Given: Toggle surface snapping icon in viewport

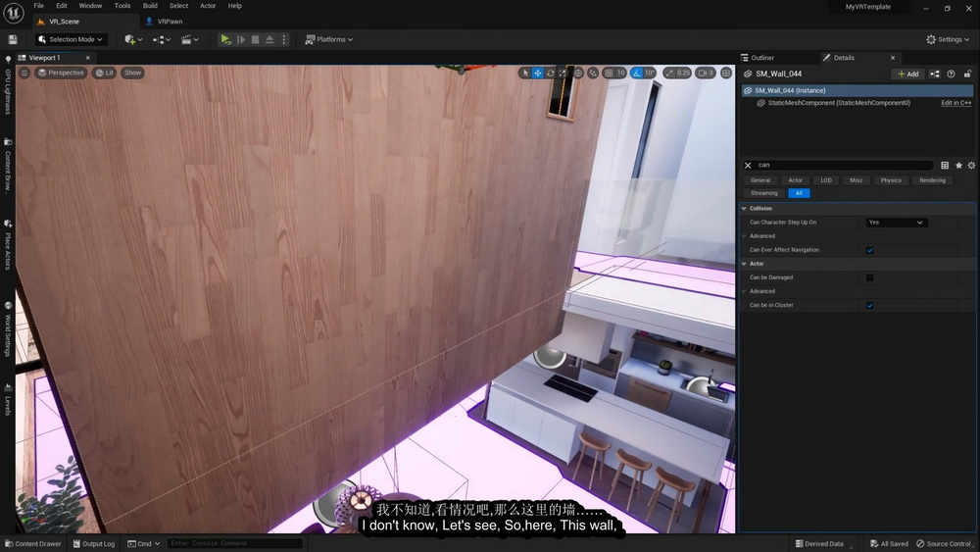Looking at the screenshot, I should coord(593,74).
